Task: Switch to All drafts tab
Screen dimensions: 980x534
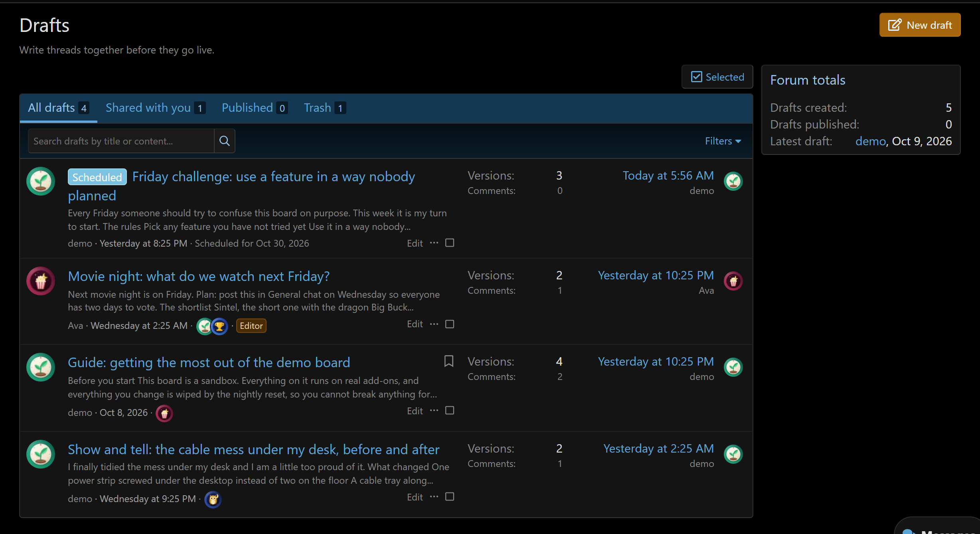Action: [58, 108]
